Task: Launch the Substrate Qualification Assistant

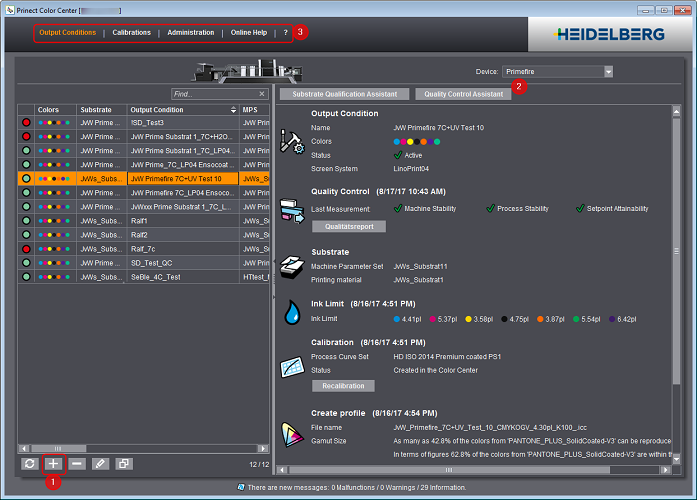Action: pyautogui.click(x=344, y=94)
